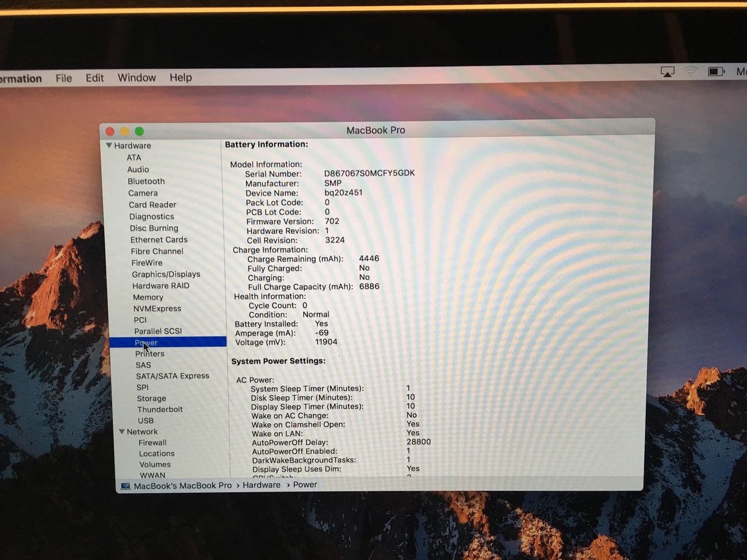Check the battery status icon in menu bar
Screen dimensions: 747x560
[x=716, y=72]
